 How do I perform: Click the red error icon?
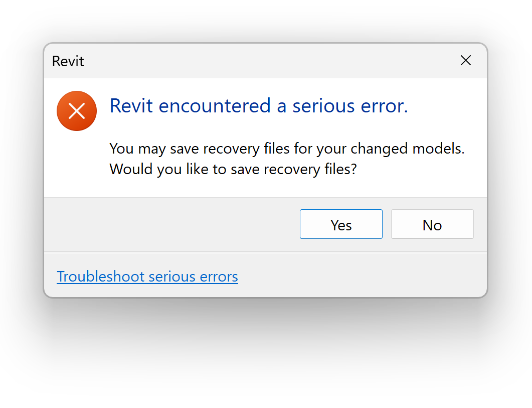[76, 111]
